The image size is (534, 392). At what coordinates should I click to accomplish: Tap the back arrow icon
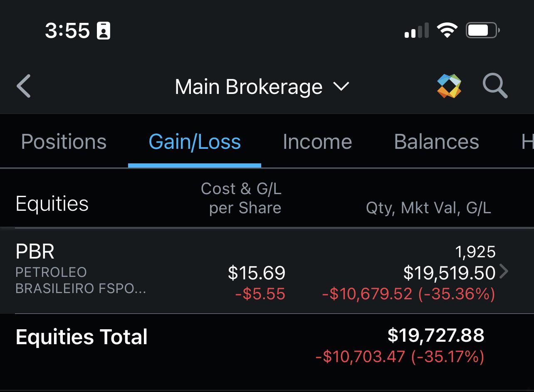pos(24,86)
